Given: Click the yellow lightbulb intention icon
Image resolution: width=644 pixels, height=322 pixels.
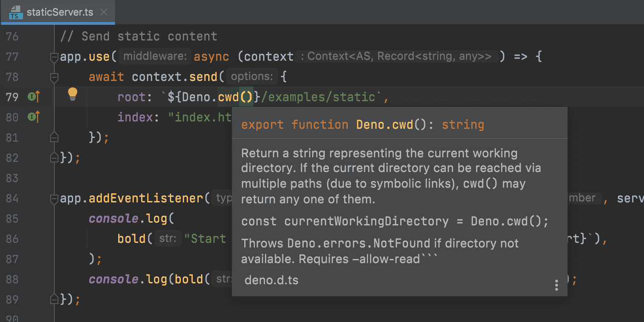Looking at the screenshot, I should pyautogui.click(x=73, y=94).
